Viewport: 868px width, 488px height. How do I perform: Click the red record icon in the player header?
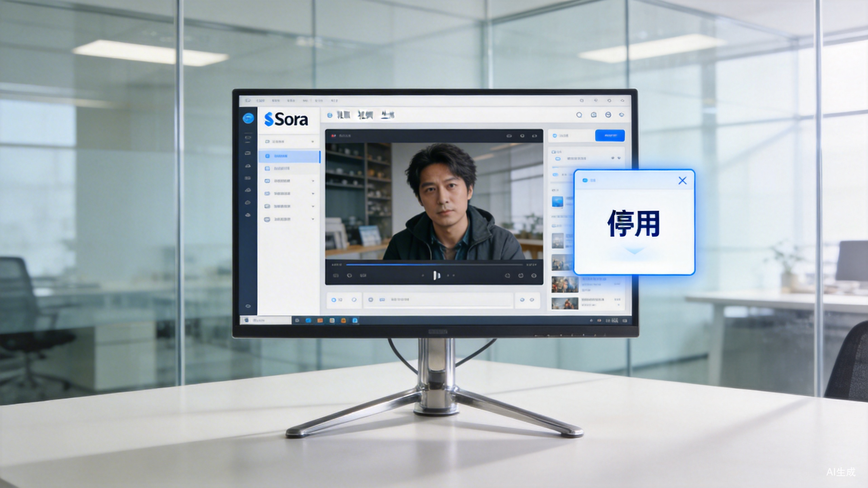coord(333,136)
